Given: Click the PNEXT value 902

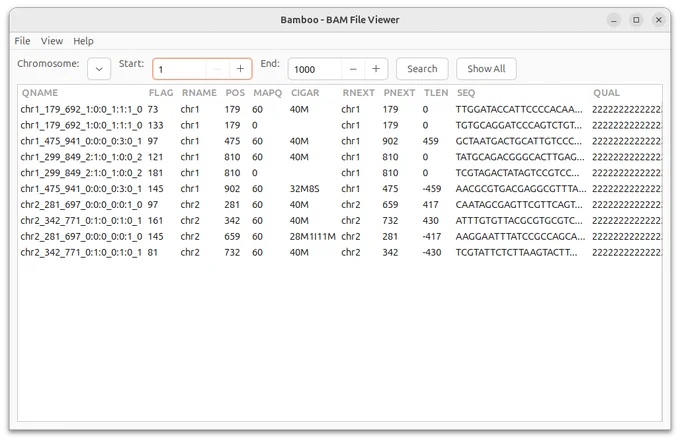Looking at the screenshot, I should point(390,141).
